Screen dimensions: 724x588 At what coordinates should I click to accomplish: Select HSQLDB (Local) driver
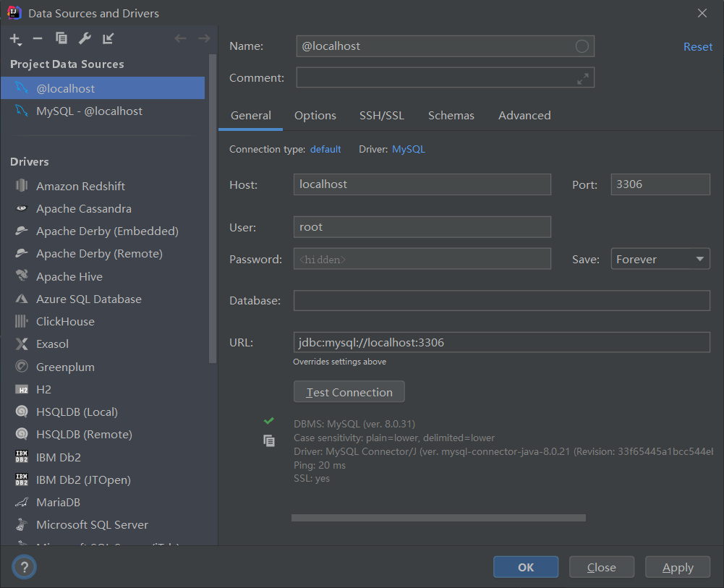click(x=103, y=412)
